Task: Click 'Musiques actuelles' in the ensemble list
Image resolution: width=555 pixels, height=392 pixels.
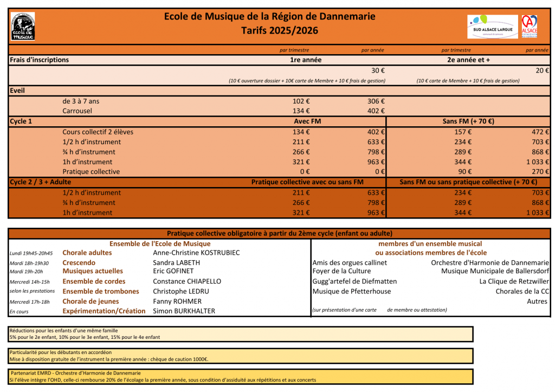Action: coord(93,271)
